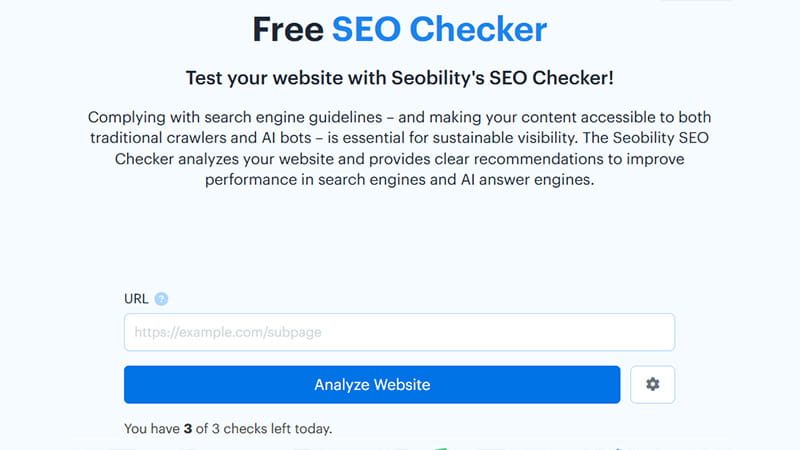The image size is (800, 450).
Task: Click the 'Test your website' subtitle
Action: (399, 78)
